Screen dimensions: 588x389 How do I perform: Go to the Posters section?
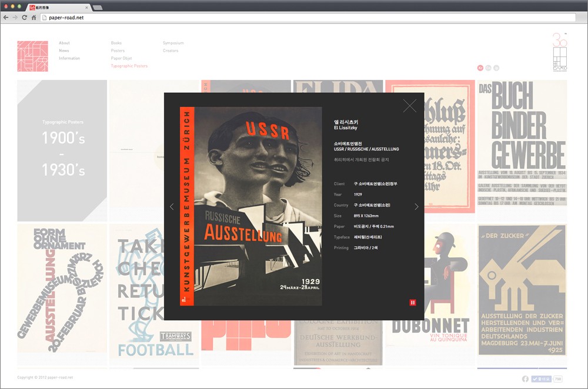(118, 51)
